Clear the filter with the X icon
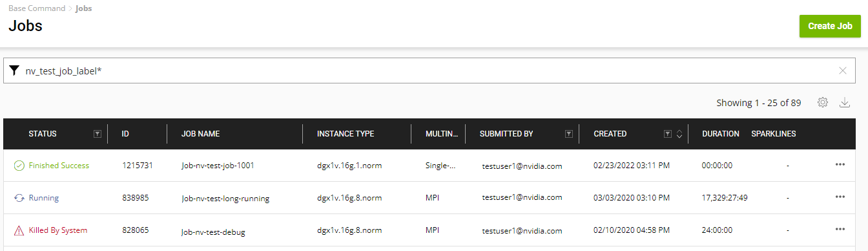The height and width of the screenshot is (251, 868). (x=843, y=71)
